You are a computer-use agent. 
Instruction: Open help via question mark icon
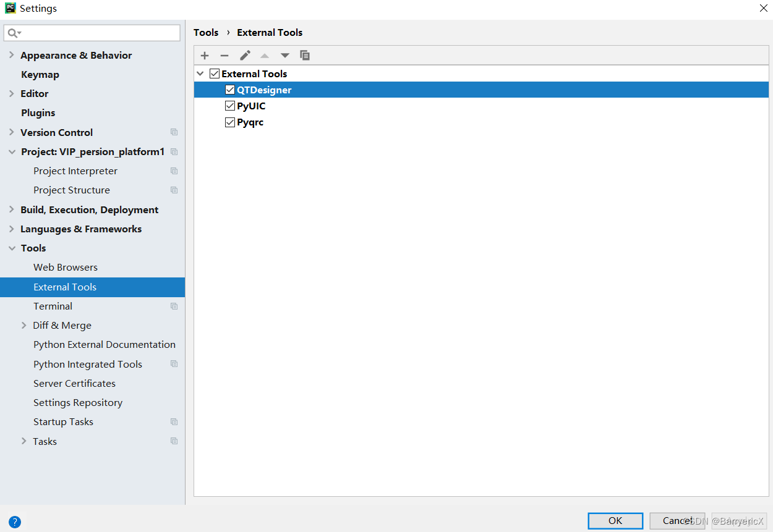tap(15, 521)
